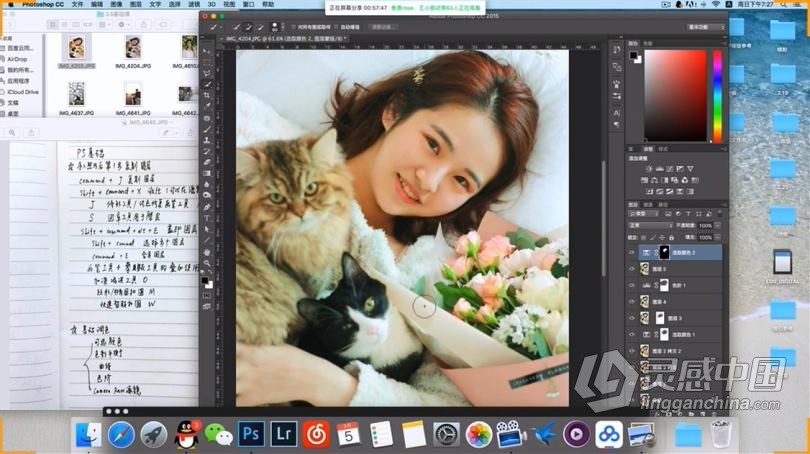Open System Preferences from the Dock
The width and height of the screenshot is (810, 454).
click(x=446, y=434)
